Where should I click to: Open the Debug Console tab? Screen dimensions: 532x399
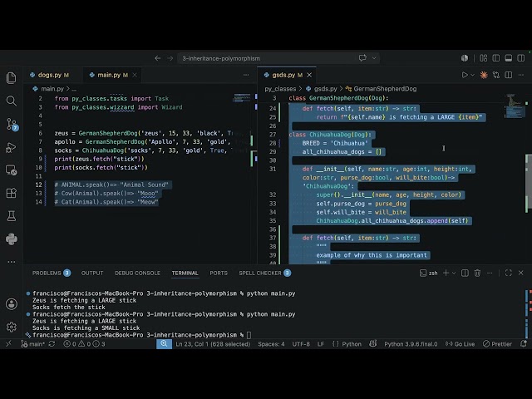tap(137, 273)
